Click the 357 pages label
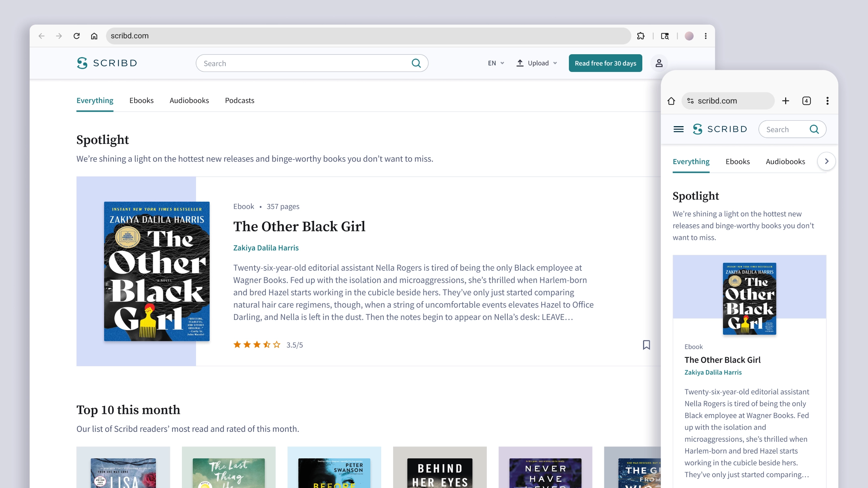Viewport: 868px width, 488px height. [x=283, y=206]
